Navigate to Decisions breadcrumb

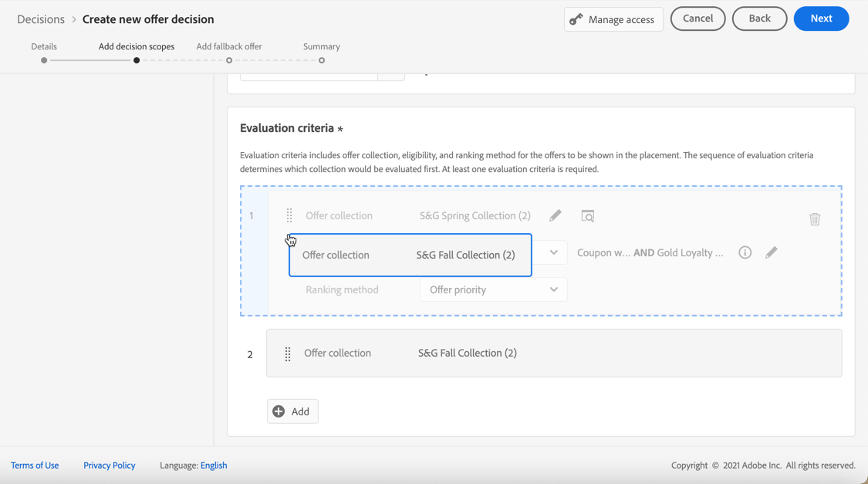(41, 19)
